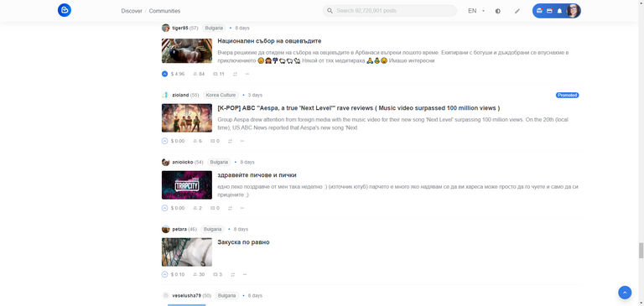The height and width of the screenshot is (306, 644).
Task: Open the more menu on the petara post
Action: [245, 274]
